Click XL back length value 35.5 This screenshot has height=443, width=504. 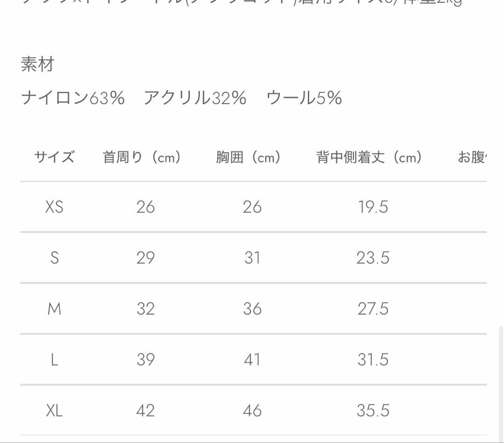[x=373, y=410]
